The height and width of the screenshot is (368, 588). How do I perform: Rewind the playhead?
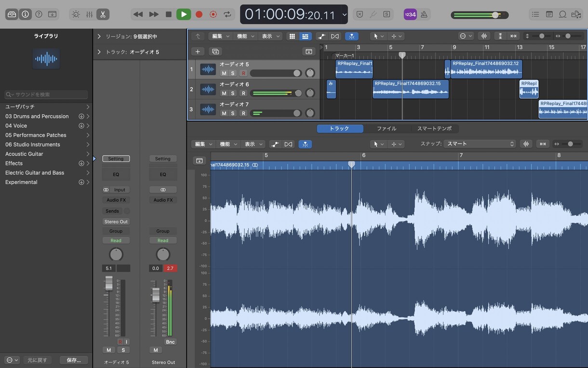point(138,14)
